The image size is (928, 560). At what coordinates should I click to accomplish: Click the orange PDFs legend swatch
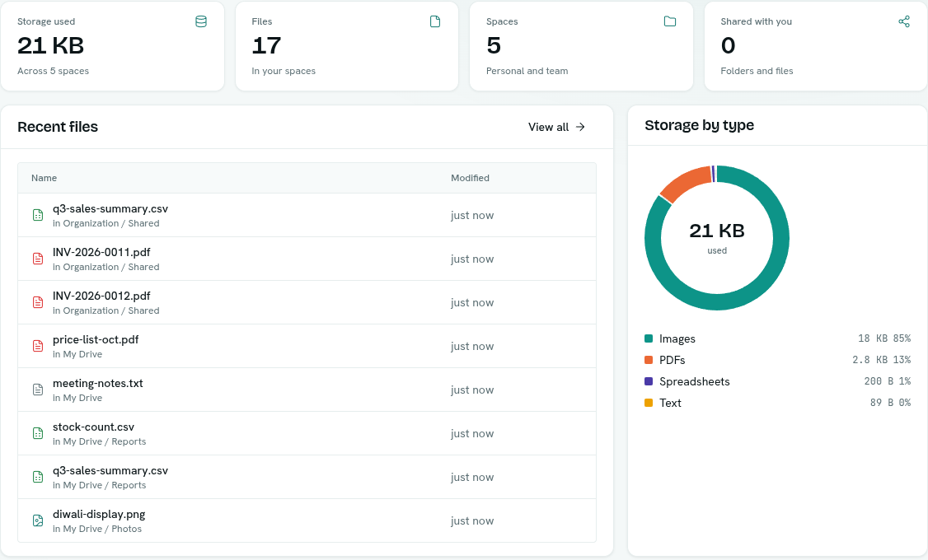click(x=649, y=360)
